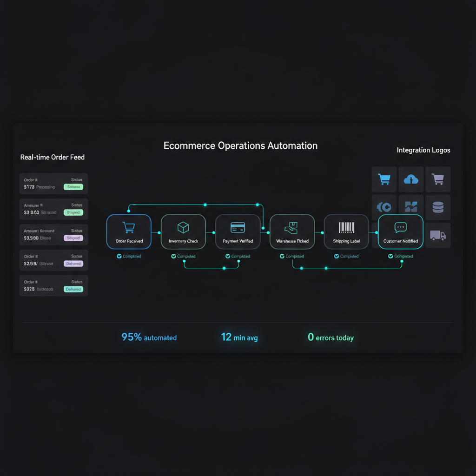The image size is (476, 476).
Task: Click 'Completed' text under Order Received
Action: [132, 256]
